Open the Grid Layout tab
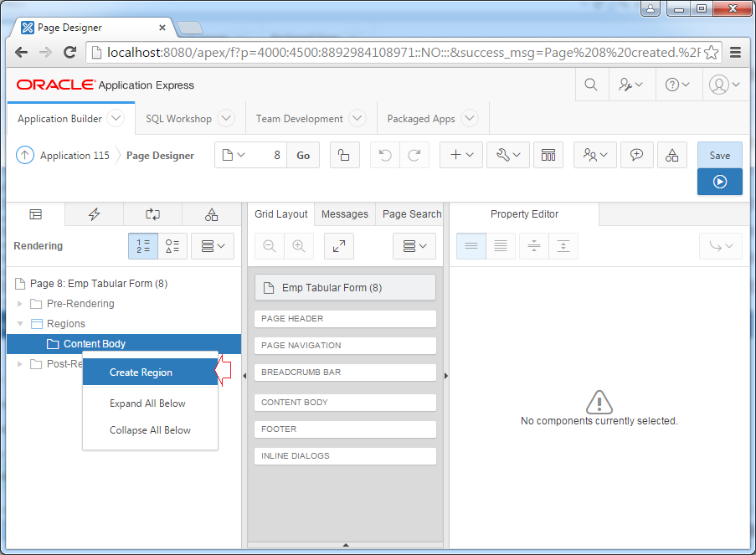Screen dimensions: 756x555 click(281, 214)
